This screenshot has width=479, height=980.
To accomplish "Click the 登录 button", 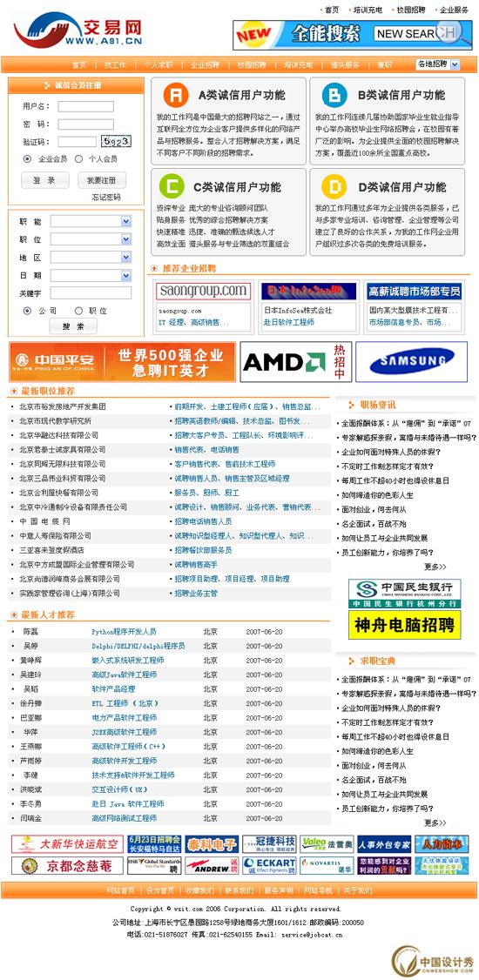I will point(45,180).
